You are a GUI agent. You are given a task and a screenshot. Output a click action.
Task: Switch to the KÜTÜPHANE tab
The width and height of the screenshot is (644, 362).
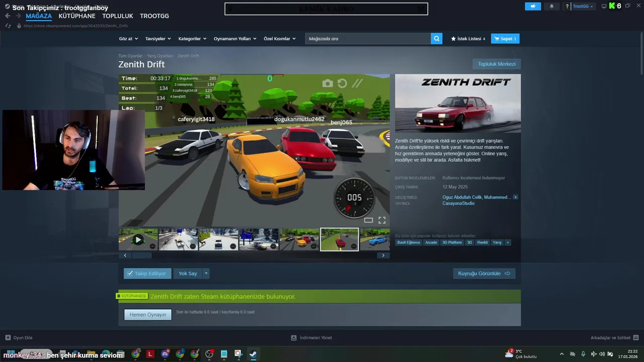pos(77,16)
